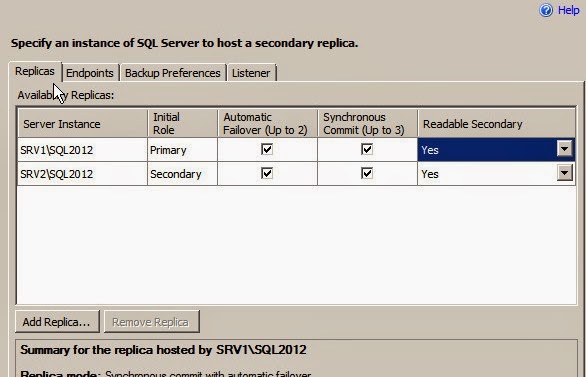This screenshot has height=377, width=586.
Task: Toggle Automatic Failover for SRV2\SQL2012
Action: [x=267, y=173]
